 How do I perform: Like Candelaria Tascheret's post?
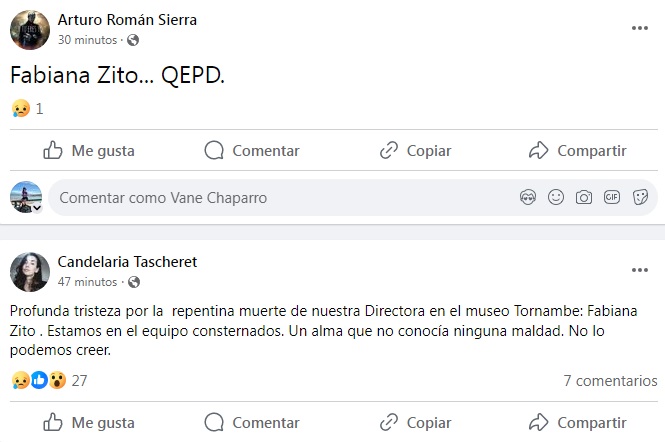click(x=88, y=422)
